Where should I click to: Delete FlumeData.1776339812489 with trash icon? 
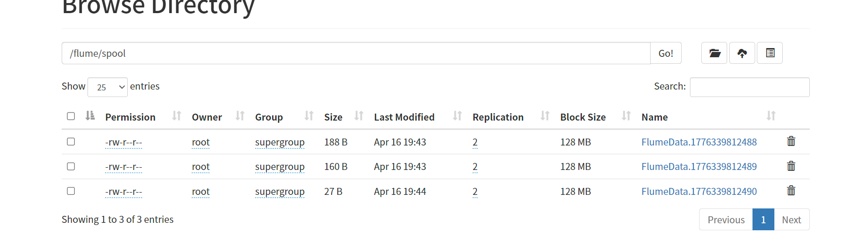[x=791, y=166]
